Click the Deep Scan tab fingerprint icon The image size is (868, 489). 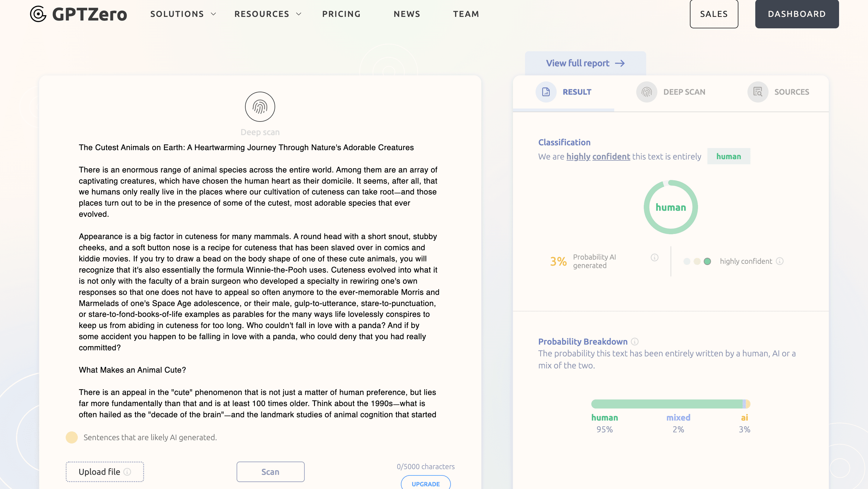[x=646, y=92]
